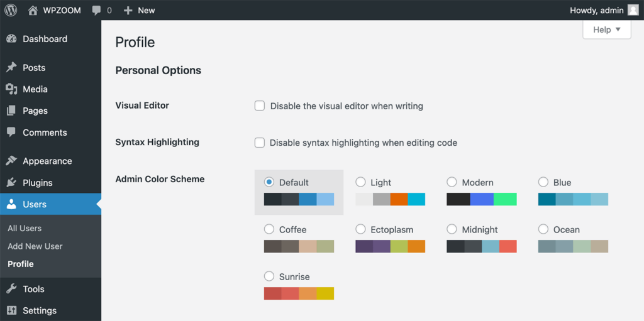Click the Settings sliders icon
This screenshot has height=321, width=644.
(11, 310)
